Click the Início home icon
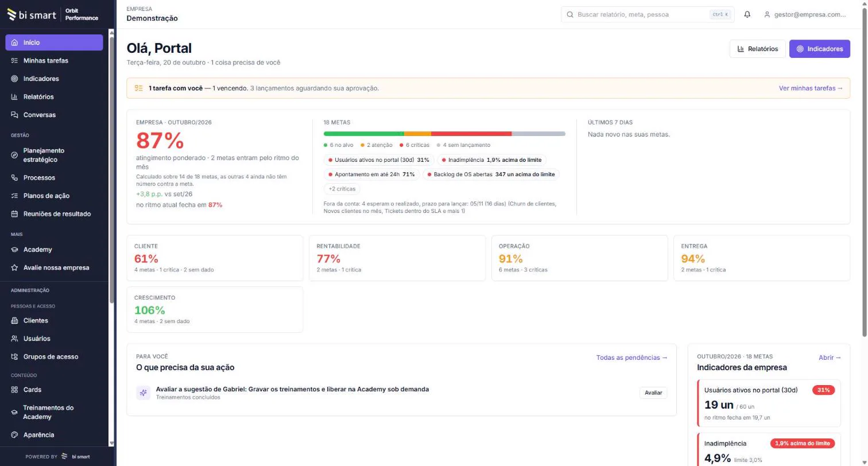Screen dimensions: 868x466 tap(15, 42)
